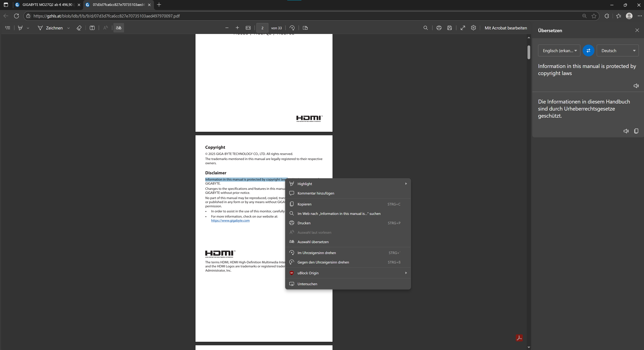Click the rotate page icon
Image resolution: width=644 pixels, height=350 pixels.
pyautogui.click(x=292, y=28)
